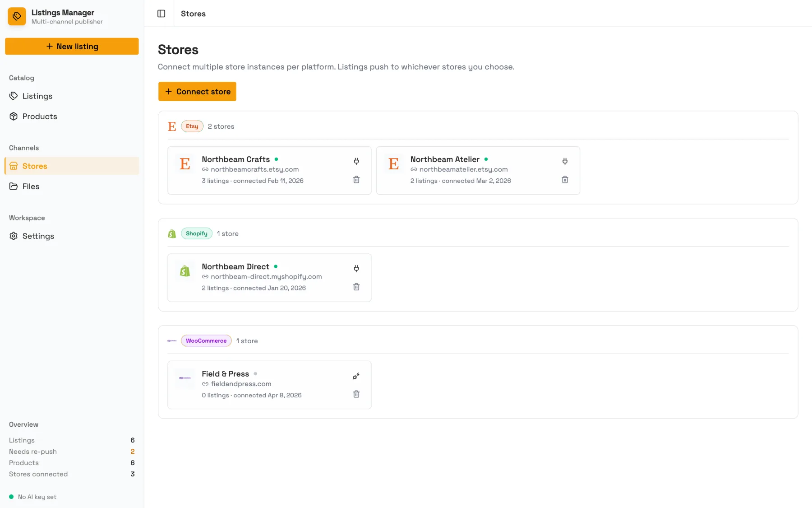Open northbeamatelier.etsy.com link
Screen dimensions: 812x508
click(463, 169)
